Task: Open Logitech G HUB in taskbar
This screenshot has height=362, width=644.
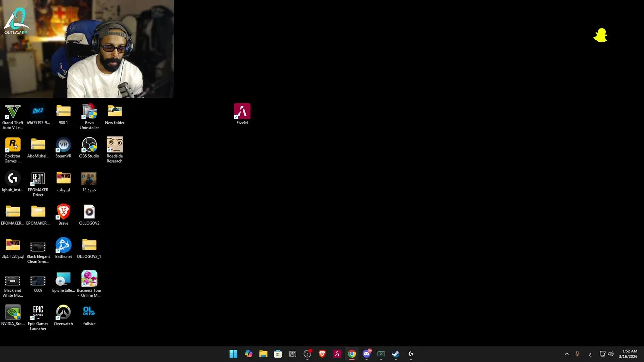Action: pyautogui.click(x=411, y=354)
